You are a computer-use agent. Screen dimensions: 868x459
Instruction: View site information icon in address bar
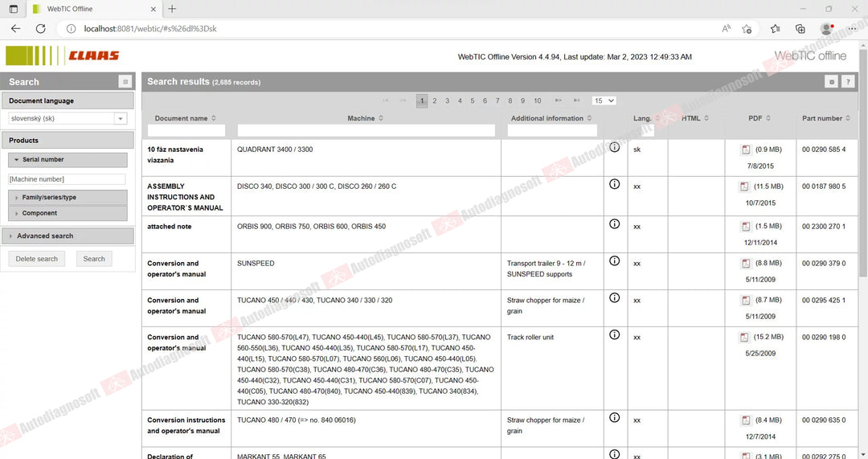click(71, 29)
